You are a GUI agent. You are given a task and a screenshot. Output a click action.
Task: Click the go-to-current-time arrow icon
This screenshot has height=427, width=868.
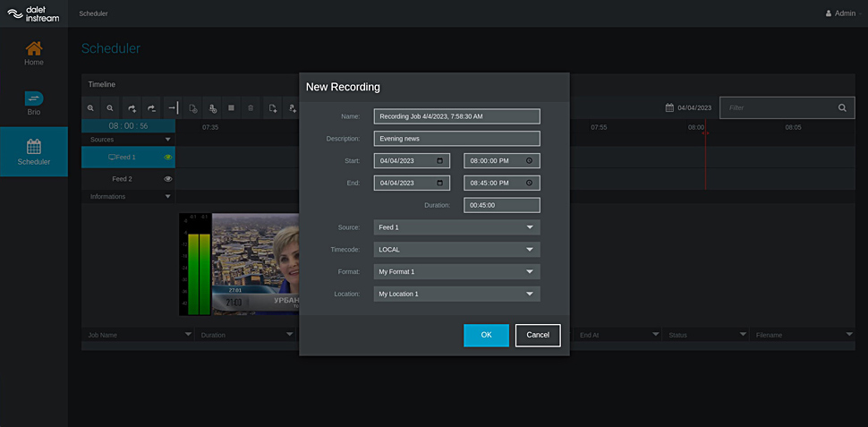173,108
